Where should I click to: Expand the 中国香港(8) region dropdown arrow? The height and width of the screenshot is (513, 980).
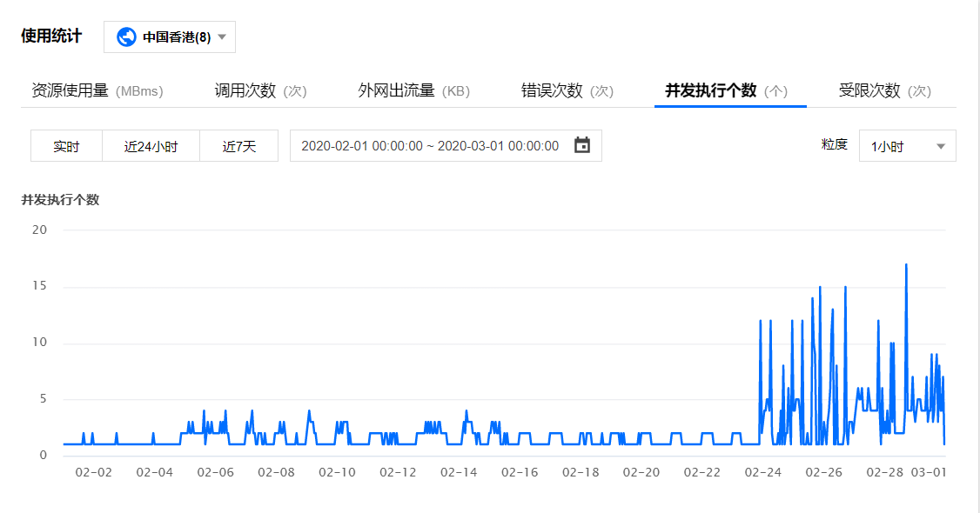tap(222, 37)
